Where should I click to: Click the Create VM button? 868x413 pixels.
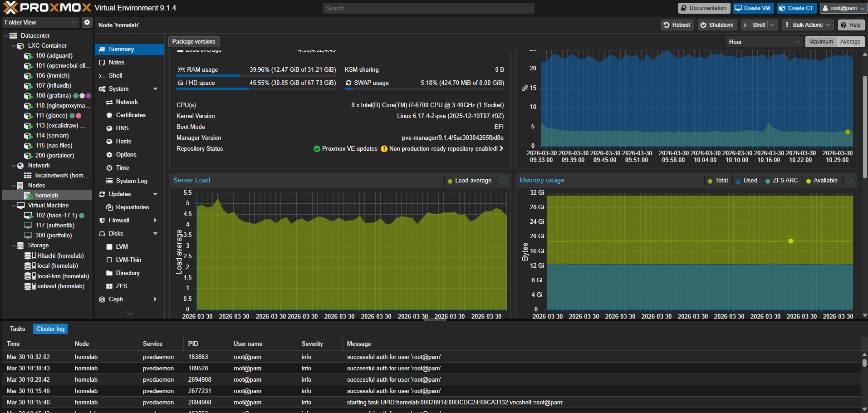pyautogui.click(x=753, y=8)
